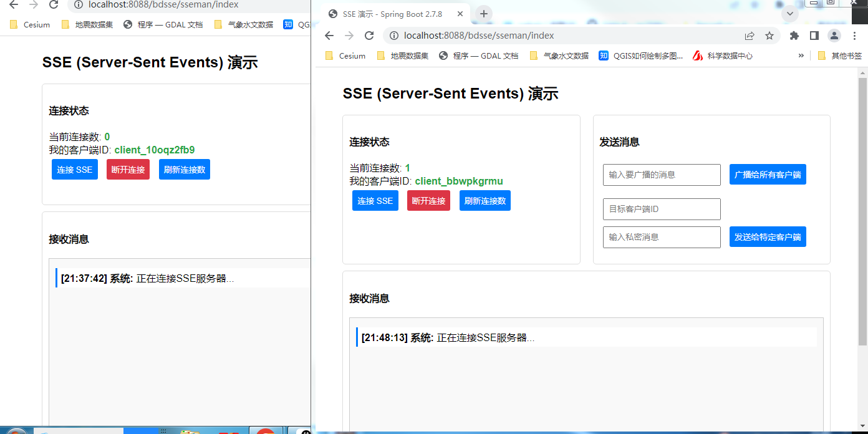Open the Cesium bookmark in the front window
Viewport: 868px width, 434px height.
tap(345, 55)
